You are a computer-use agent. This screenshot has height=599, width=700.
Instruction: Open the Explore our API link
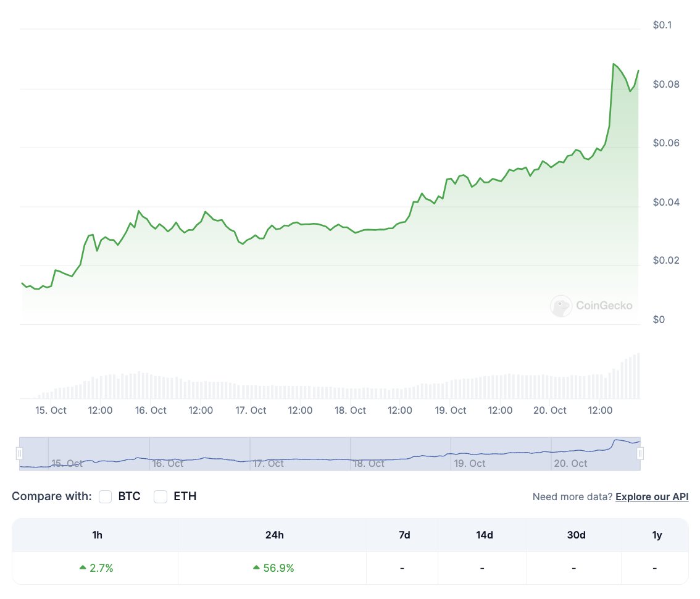pos(652,496)
